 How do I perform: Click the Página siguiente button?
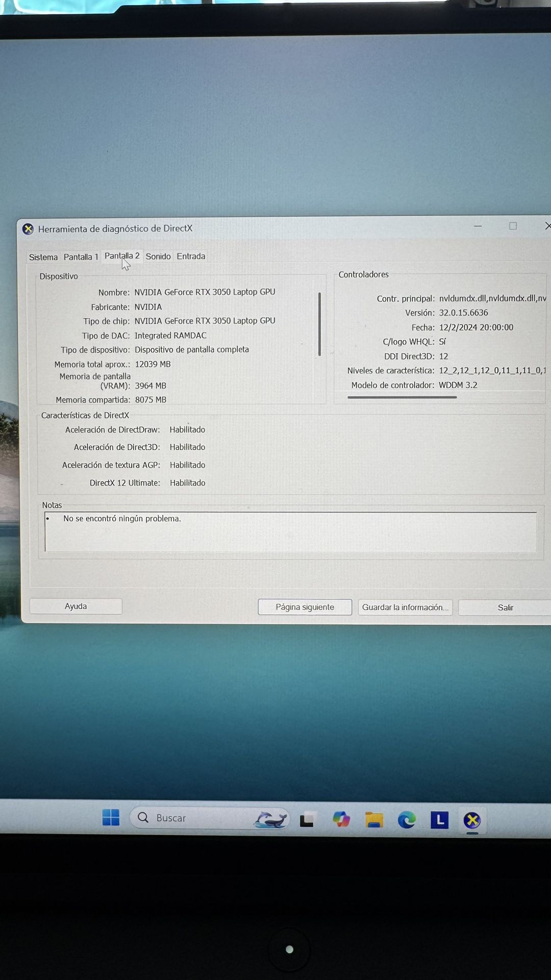pyautogui.click(x=305, y=607)
